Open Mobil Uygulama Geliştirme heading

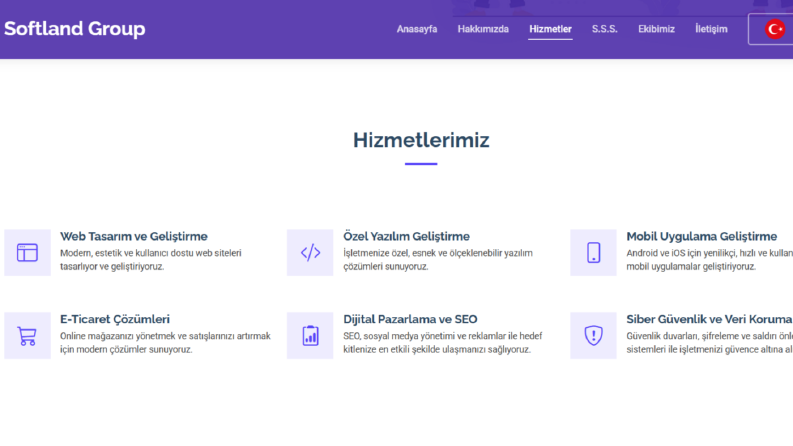point(701,237)
